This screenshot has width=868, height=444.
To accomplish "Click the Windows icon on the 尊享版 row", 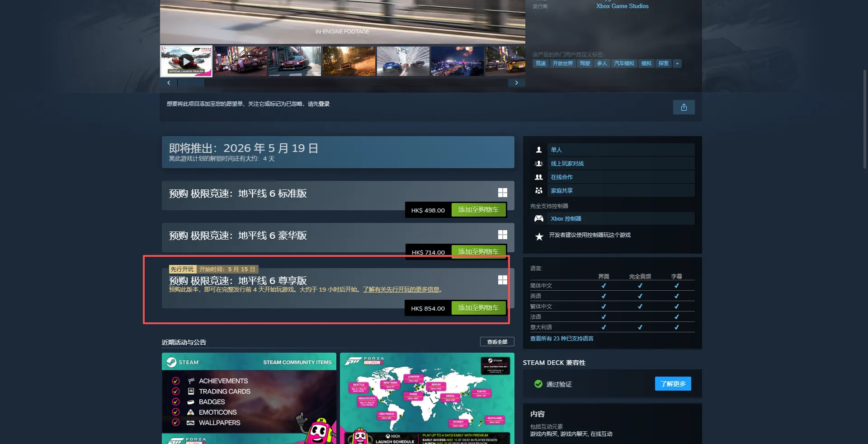I will pos(502,280).
